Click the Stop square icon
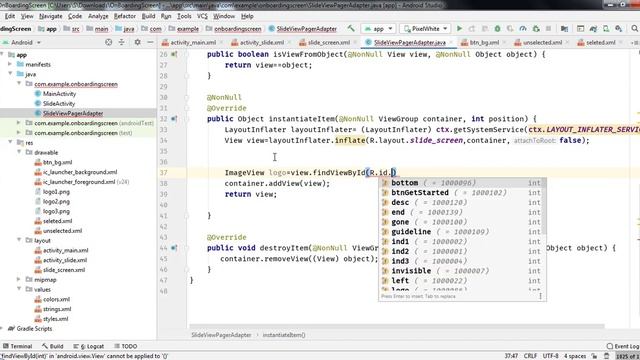640x360 pixels. coord(549,29)
